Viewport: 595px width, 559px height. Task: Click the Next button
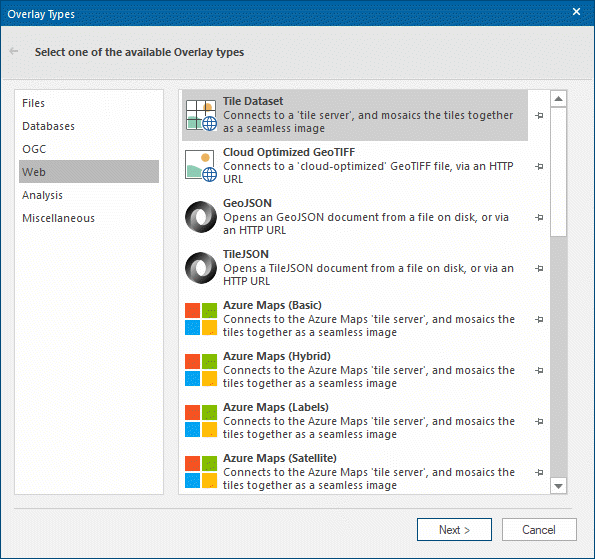[x=454, y=529]
